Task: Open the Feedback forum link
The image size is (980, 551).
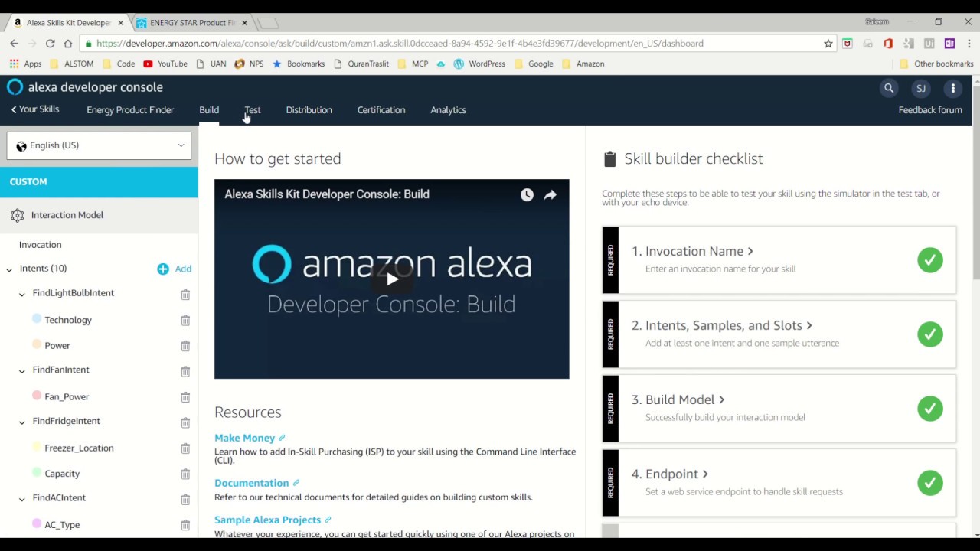Action: click(x=930, y=110)
